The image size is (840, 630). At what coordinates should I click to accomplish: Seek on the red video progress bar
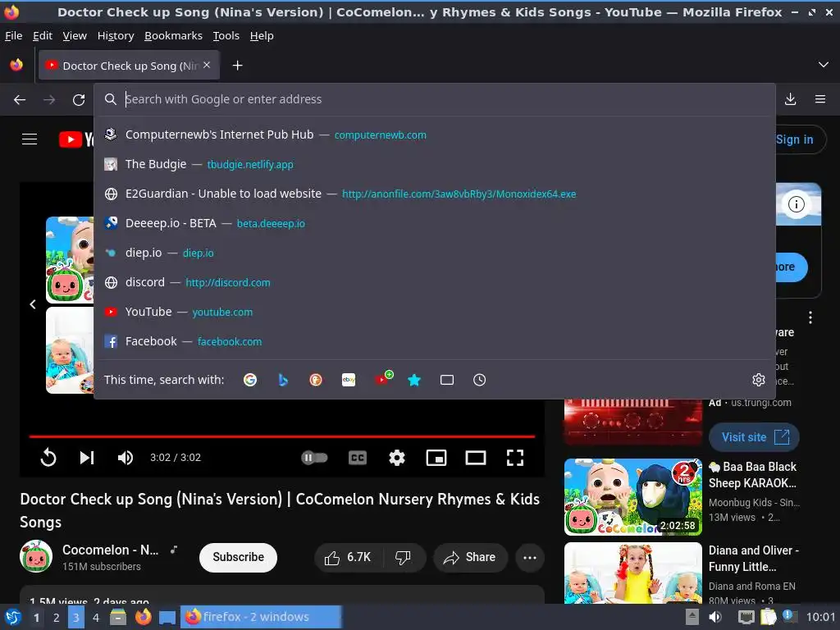[282, 436]
